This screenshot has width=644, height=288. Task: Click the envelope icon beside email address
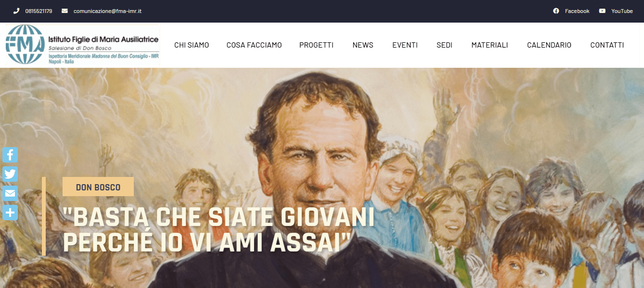click(64, 11)
